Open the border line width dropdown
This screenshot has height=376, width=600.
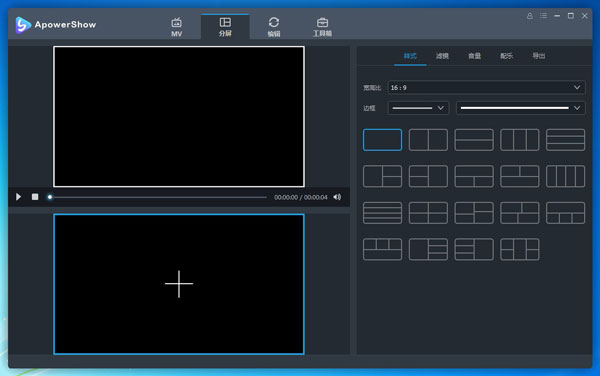pos(418,108)
